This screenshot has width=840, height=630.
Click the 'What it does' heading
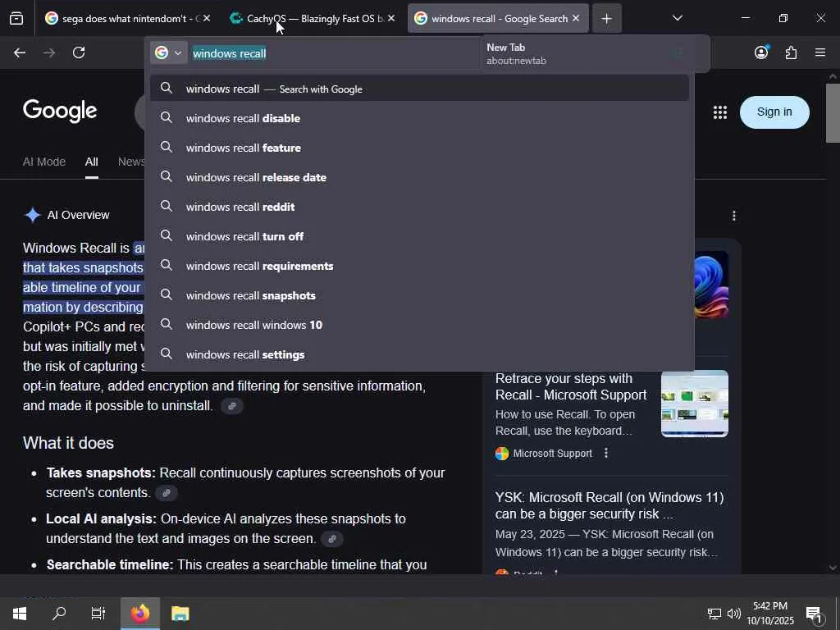pos(68,443)
